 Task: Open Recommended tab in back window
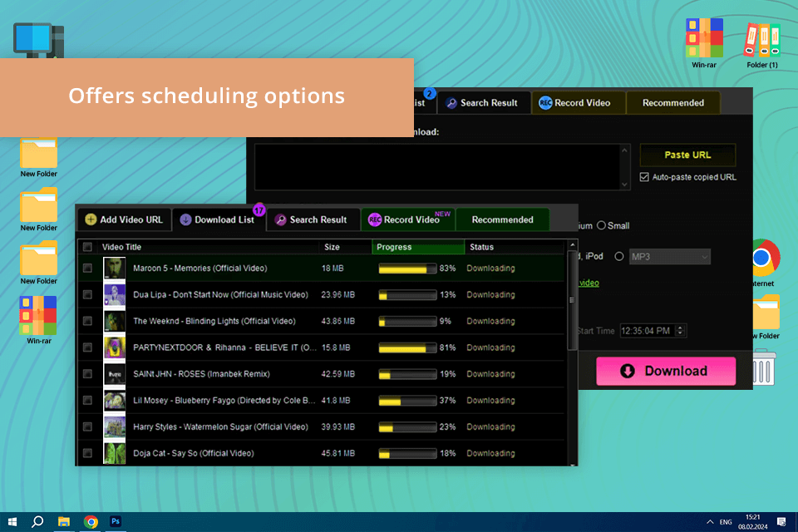click(x=672, y=103)
